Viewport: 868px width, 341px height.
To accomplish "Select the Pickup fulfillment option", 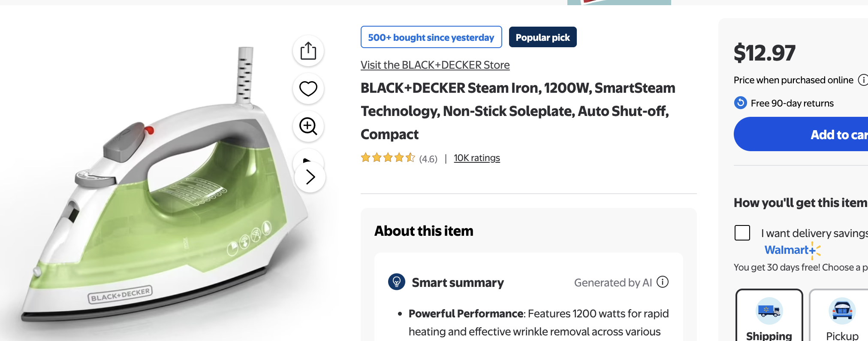I will [x=842, y=317].
